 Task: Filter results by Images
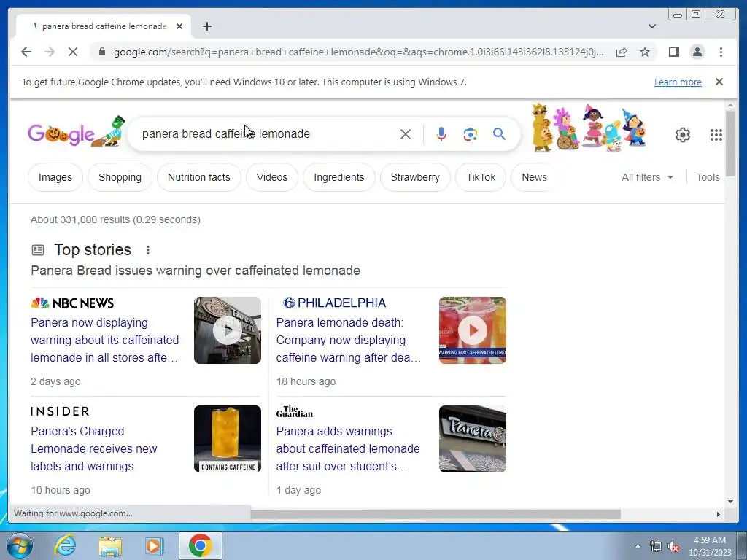pyautogui.click(x=55, y=177)
